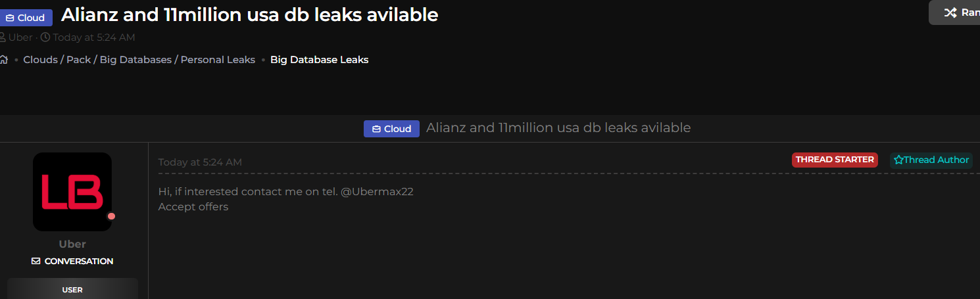Click the envelope icon beside CONVERSATION
Screen dimensions: 980x299
click(36, 262)
